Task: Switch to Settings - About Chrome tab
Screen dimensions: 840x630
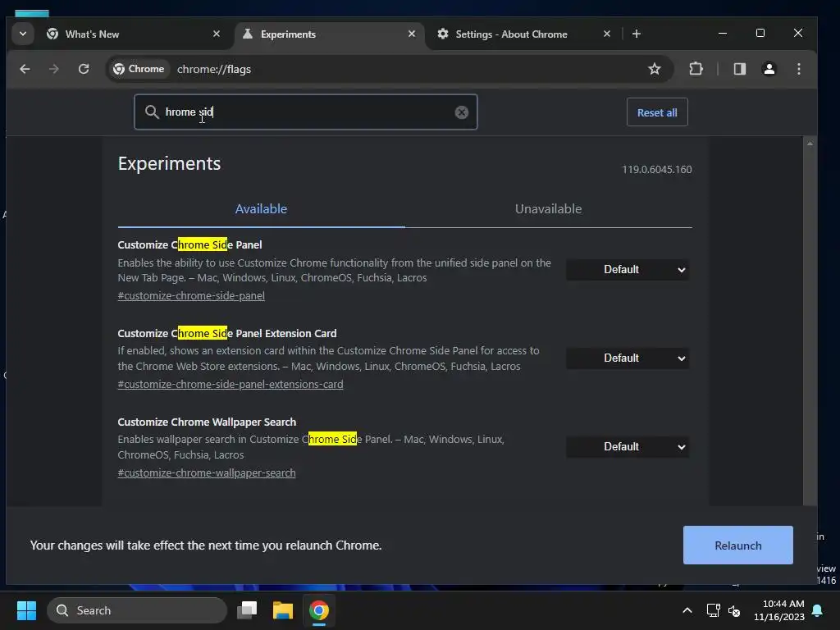Action: (x=525, y=34)
